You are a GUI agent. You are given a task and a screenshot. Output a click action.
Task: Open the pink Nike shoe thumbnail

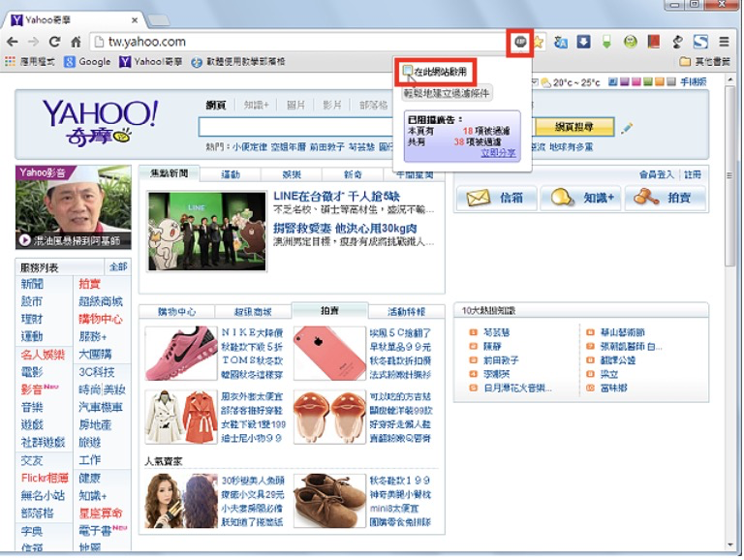click(181, 353)
